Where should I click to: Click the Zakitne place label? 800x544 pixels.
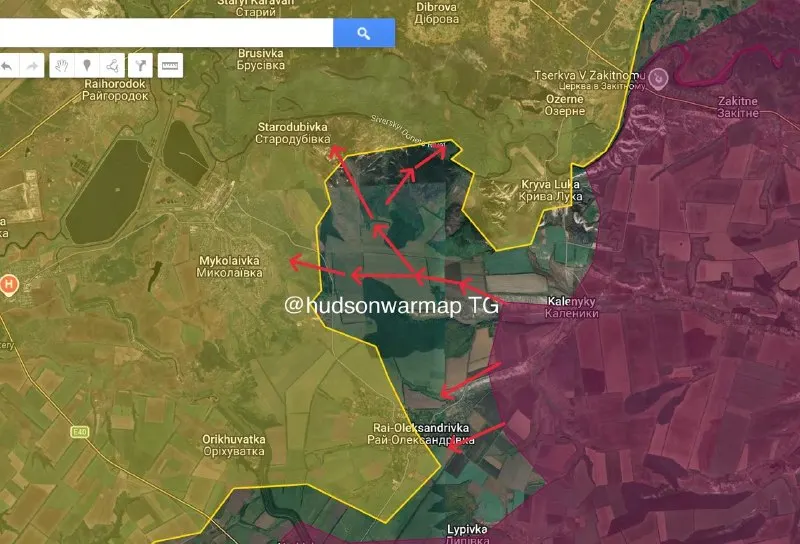coord(738,107)
